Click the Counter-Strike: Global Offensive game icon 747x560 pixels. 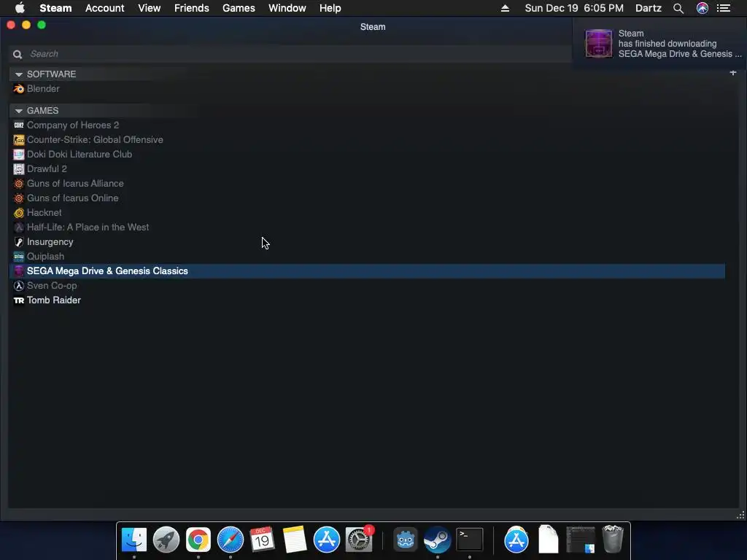click(x=18, y=140)
